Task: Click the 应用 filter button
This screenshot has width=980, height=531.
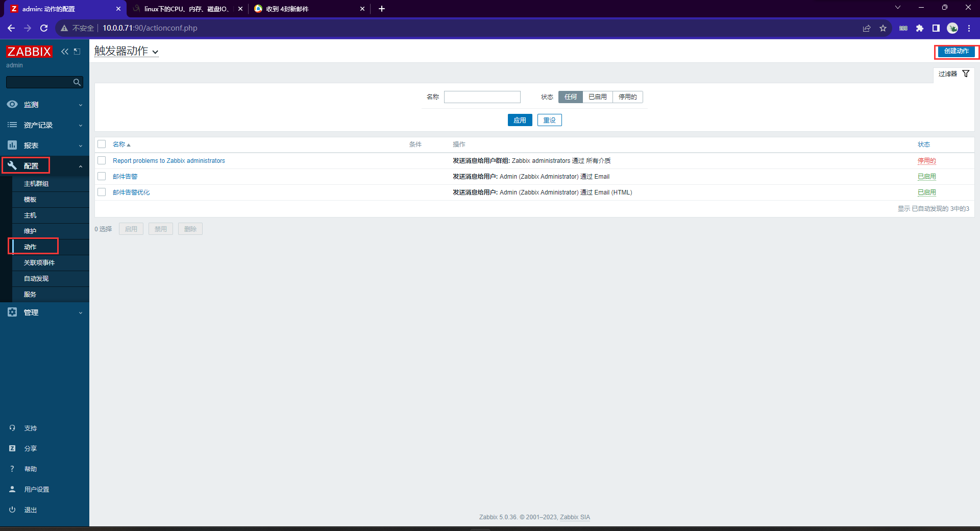Action: click(520, 120)
